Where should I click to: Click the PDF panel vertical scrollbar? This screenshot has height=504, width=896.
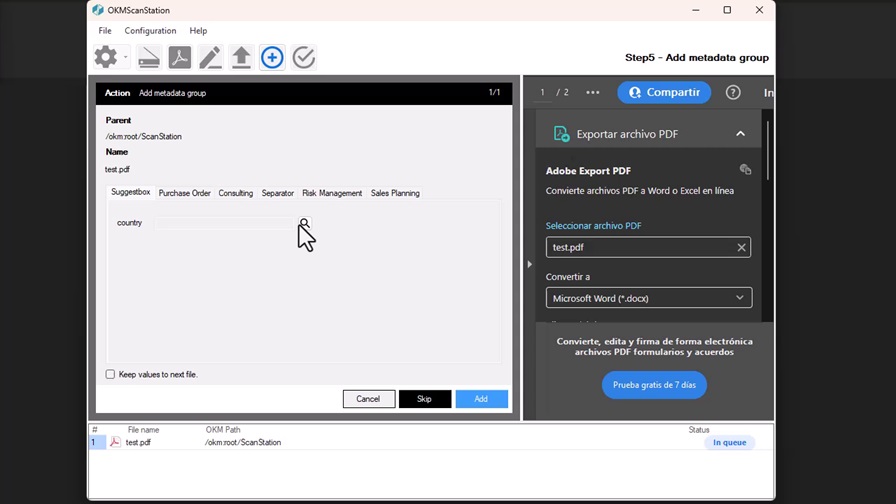[x=767, y=151]
